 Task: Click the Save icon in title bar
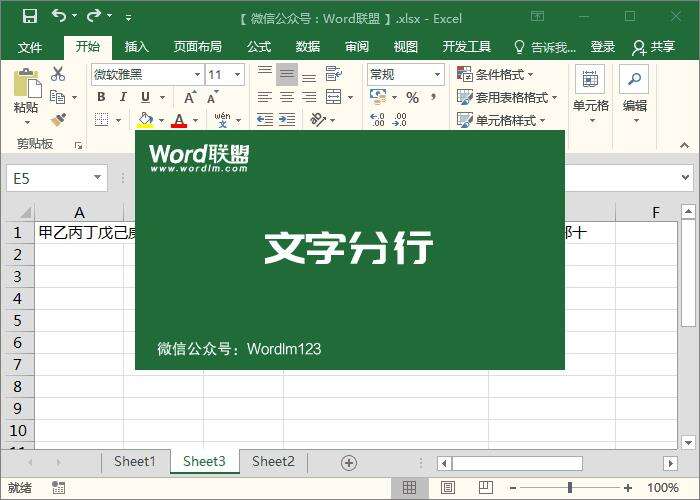29,17
